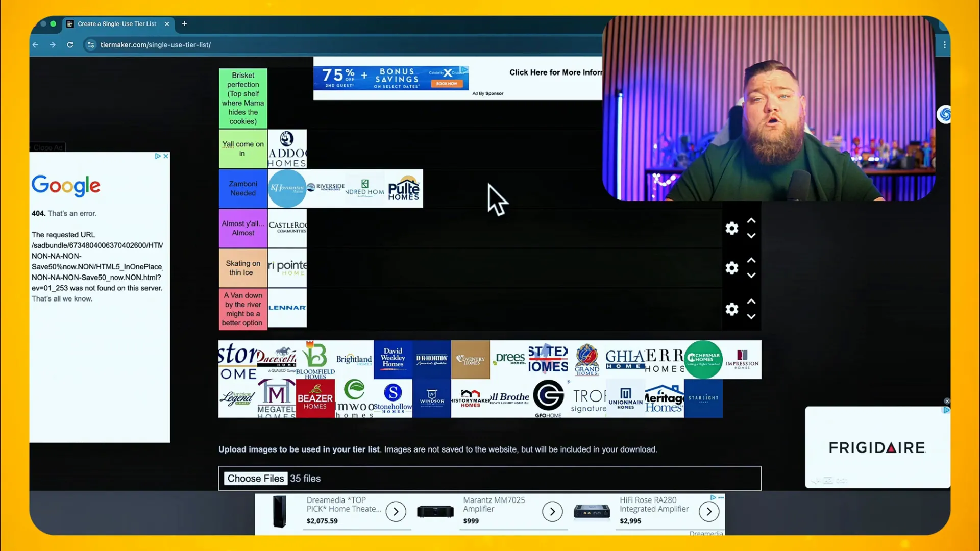Move Skating on thin Ice row down
The image size is (980, 551).
(x=751, y=275)
